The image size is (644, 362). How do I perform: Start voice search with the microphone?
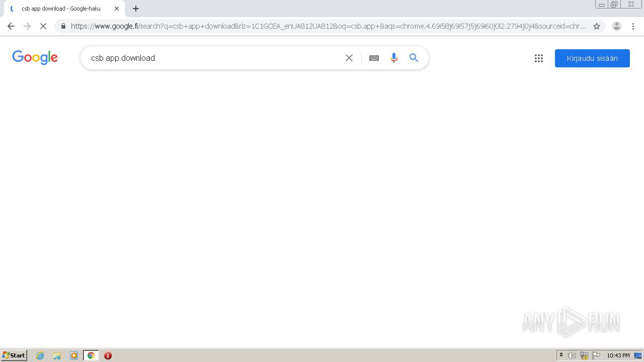(394, 58)
